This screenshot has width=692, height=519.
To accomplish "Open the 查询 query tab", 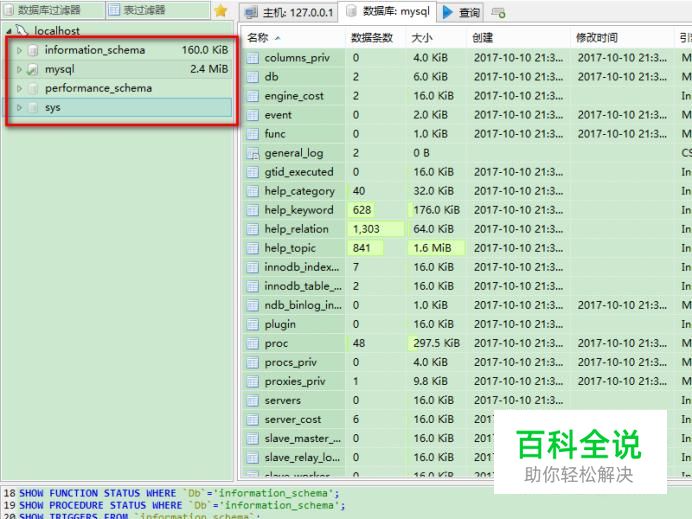I will [x=461, y=12].
